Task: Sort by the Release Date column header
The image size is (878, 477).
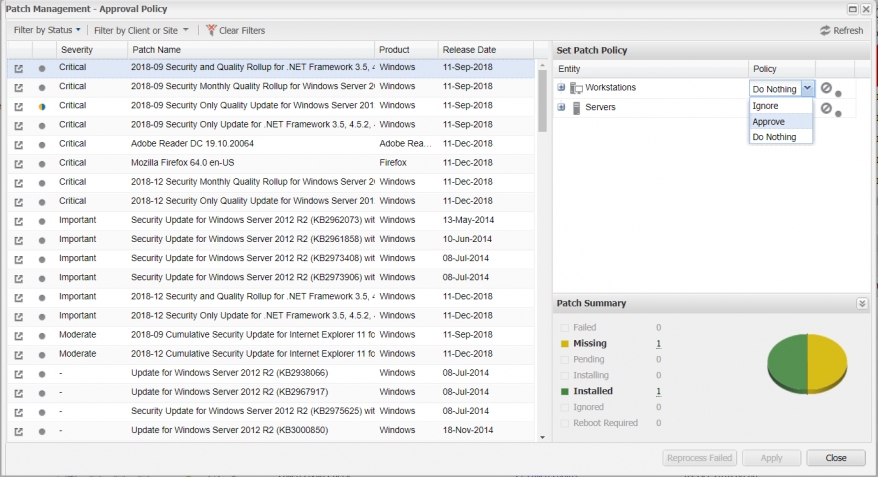Action: point(485,50)
